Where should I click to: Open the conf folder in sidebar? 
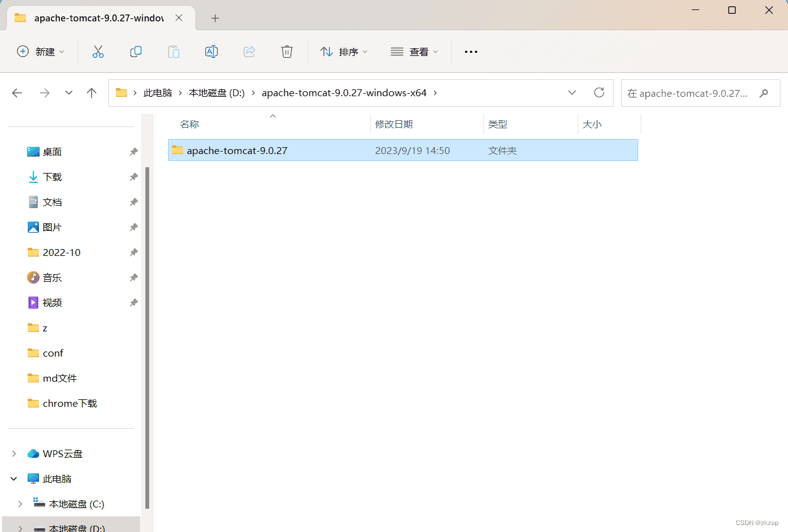[x=53, y=353]
